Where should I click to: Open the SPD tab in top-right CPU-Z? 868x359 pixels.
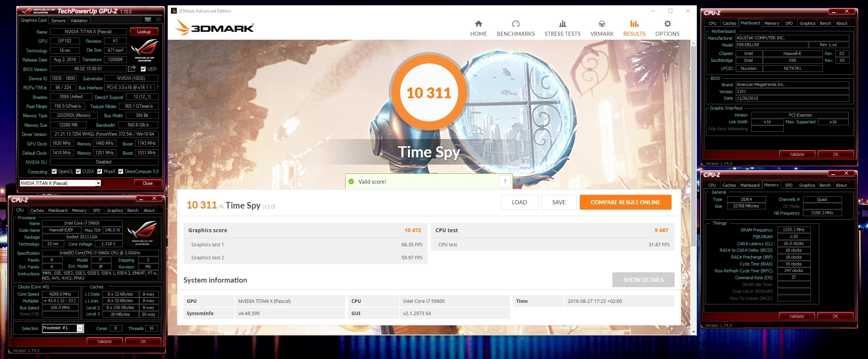click(x=789, y=23)
